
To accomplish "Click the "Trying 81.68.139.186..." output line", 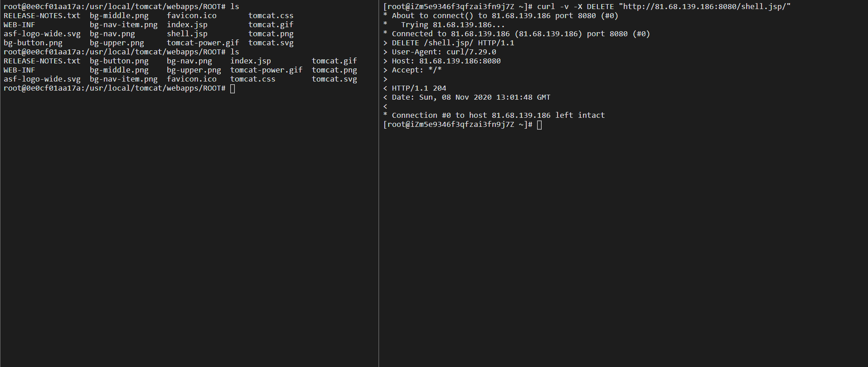I will pos(453,25).
